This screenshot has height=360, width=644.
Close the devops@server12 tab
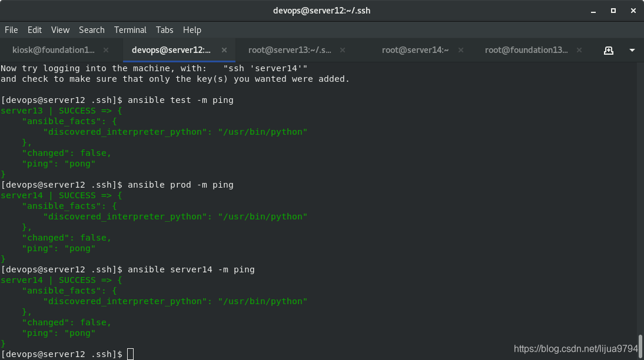(224, 50)
